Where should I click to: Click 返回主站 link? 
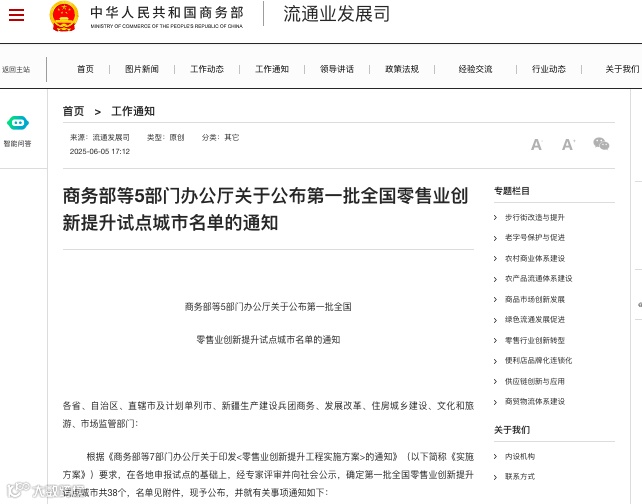click(x=16, y=70)
